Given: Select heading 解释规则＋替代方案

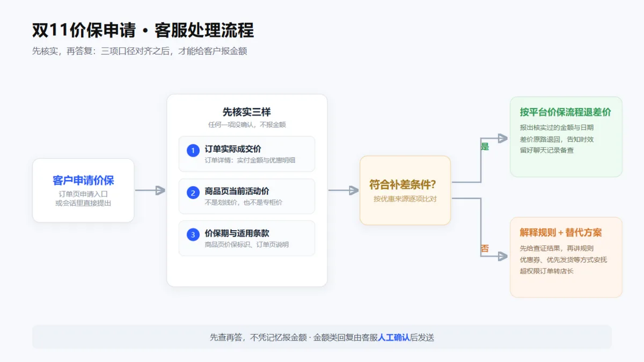Looking at the screenshot, I should pyautogui.click(x=561, y=233).
